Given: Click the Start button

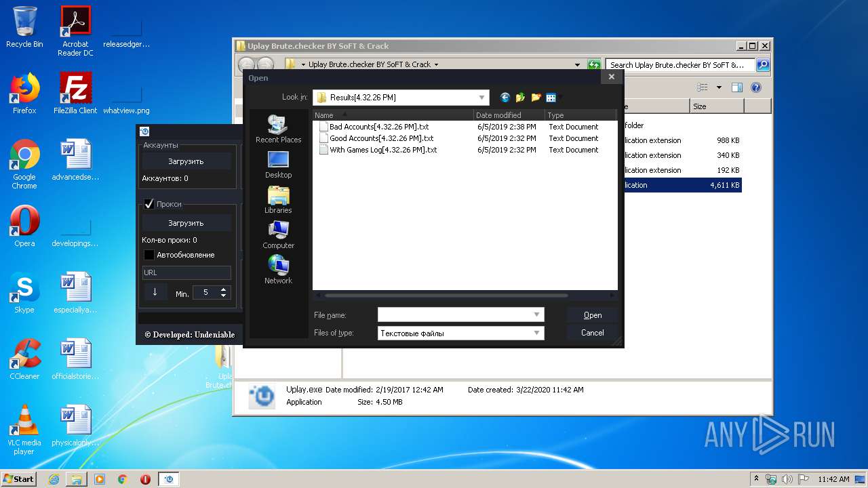Looking at the screenshot, I should coord(18,479).
